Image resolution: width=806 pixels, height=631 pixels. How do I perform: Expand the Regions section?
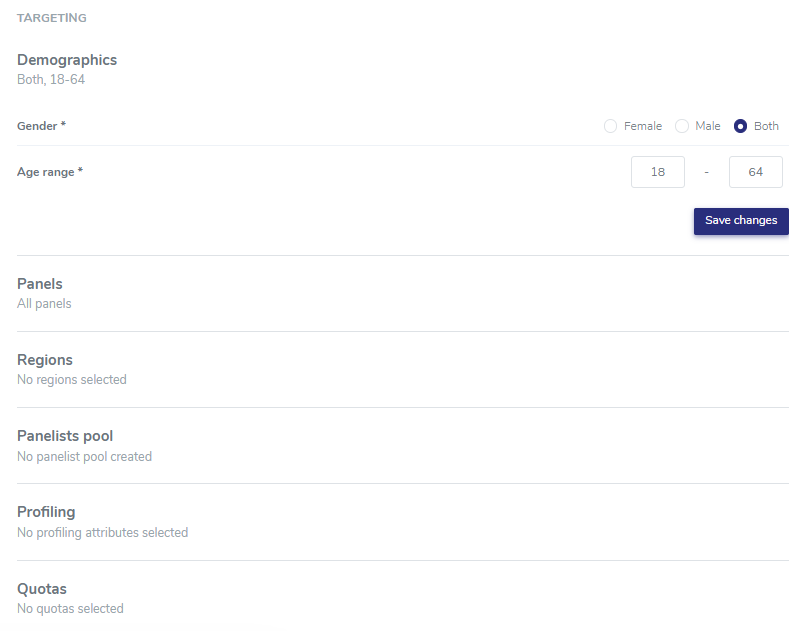tap(45, 360)
